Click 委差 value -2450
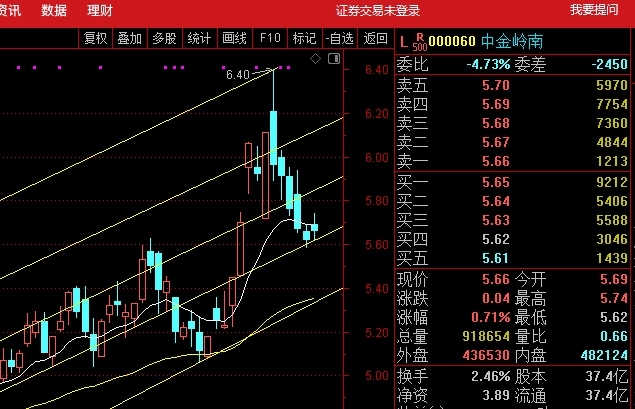635x409 pixels. 609,64
